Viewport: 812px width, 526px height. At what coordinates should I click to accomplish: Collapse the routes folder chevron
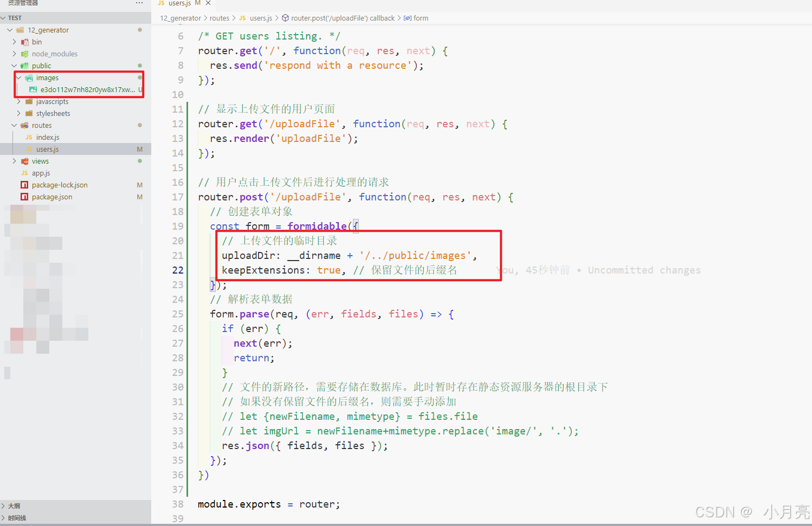point(14,125)
